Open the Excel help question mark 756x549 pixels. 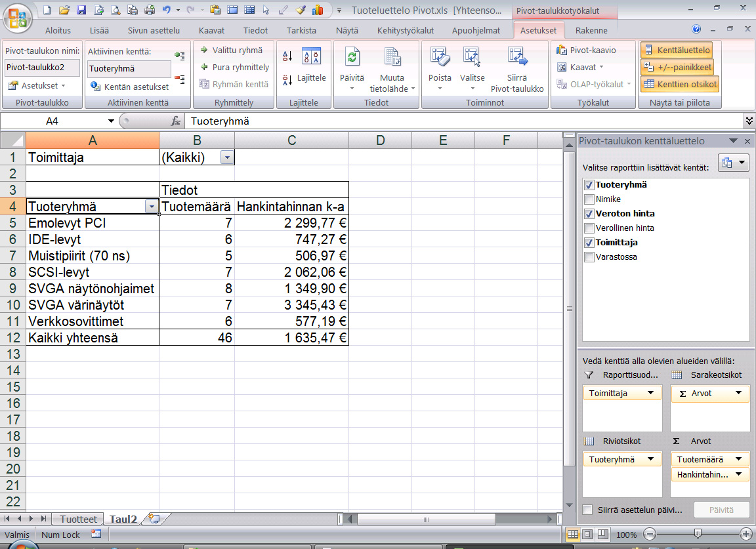(x=696, y=29)
